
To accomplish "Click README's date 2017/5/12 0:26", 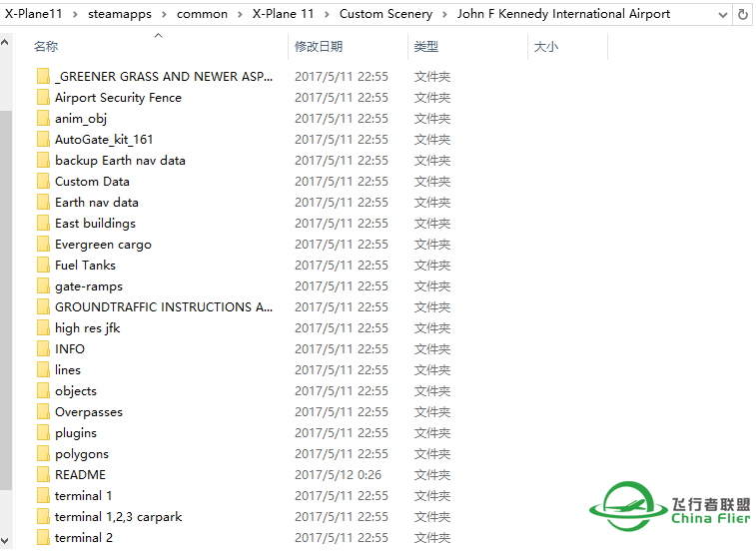I will 338,475.
